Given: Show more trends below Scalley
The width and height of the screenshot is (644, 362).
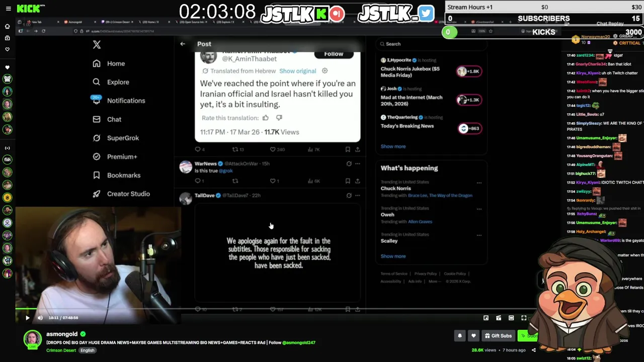Looking at the screenshot, I should click(393, 256).
